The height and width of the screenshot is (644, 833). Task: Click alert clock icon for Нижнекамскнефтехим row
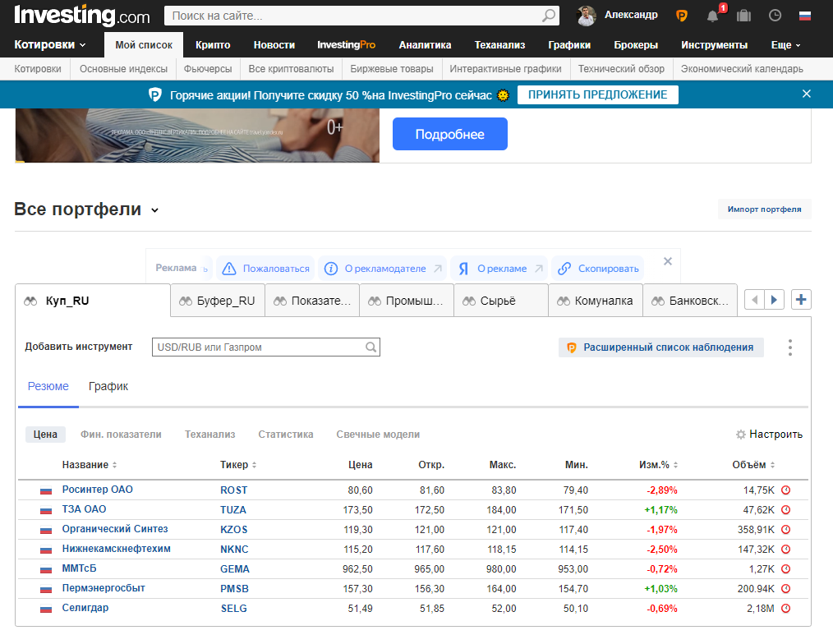click(785, 549)
